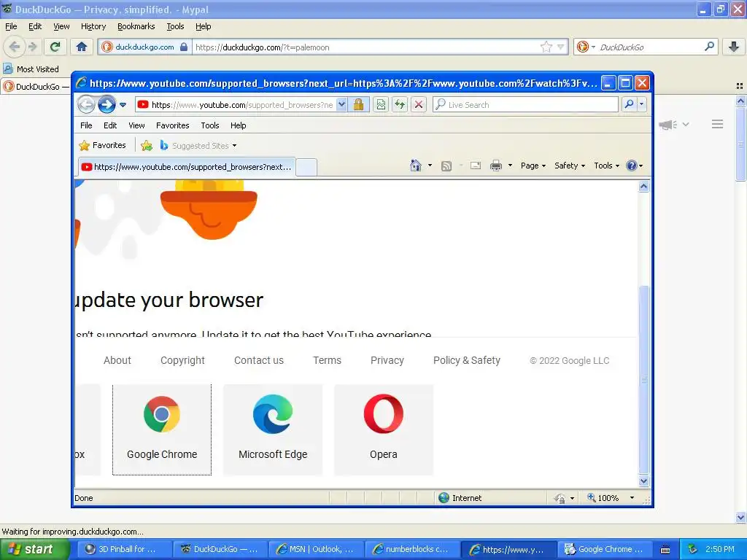Click the Policy & Safety footer link
The width and height of the screenshot is (747, 560).
coord(467,360)
